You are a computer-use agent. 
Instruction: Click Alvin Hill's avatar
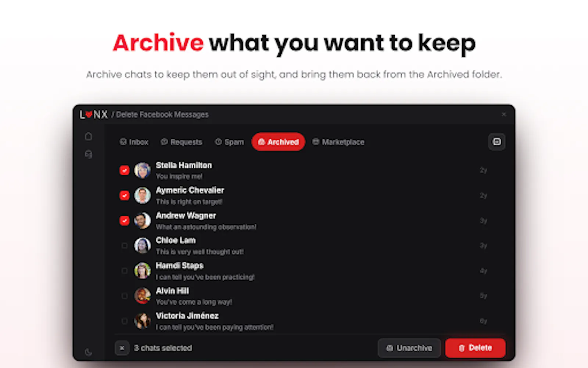(142, 296)
